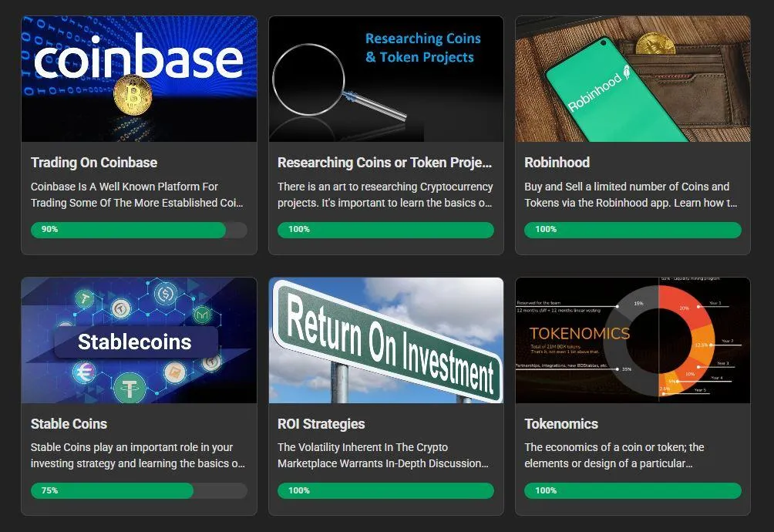The width and height of the screenshot is (774, 532).
Task: Open the Coinbase course thumbnail image
Action: (140, 79)
